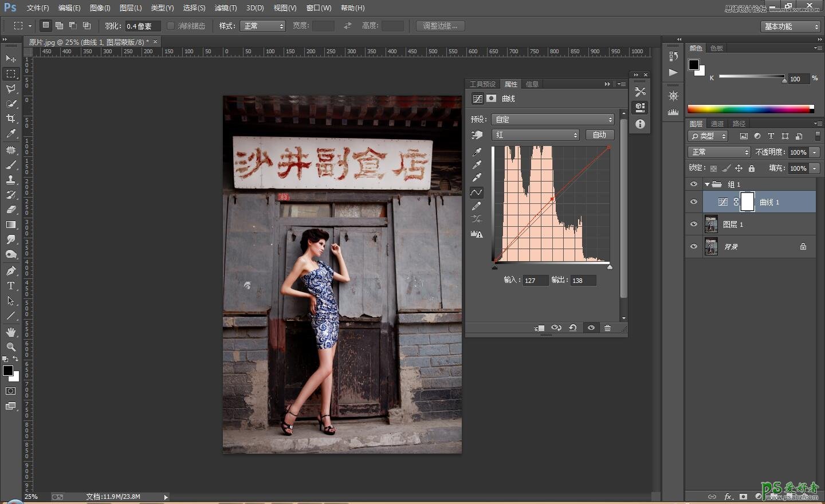825x504 pixels.
Task: Toggle adjustment visibility in properties panel
Action: pyautogui.click(x=591, y=328)
